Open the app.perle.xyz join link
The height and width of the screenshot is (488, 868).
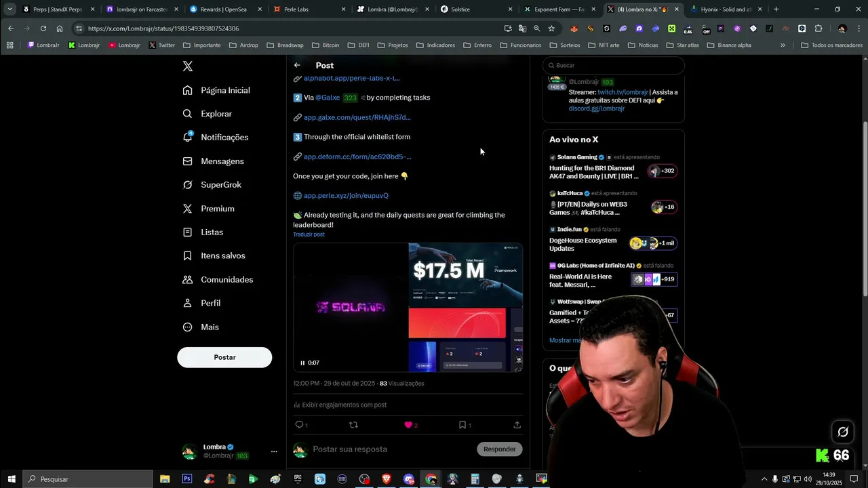tap(346, 196)
